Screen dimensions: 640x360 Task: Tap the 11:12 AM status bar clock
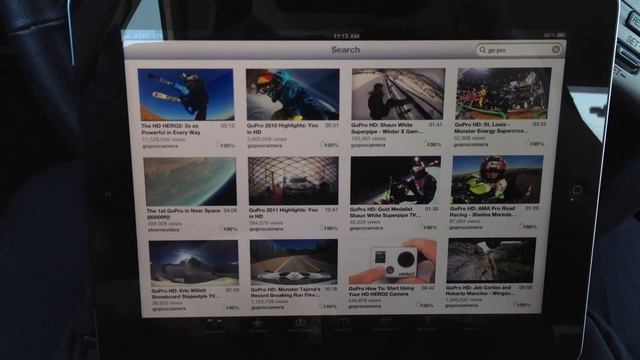[x=346, y=36]
